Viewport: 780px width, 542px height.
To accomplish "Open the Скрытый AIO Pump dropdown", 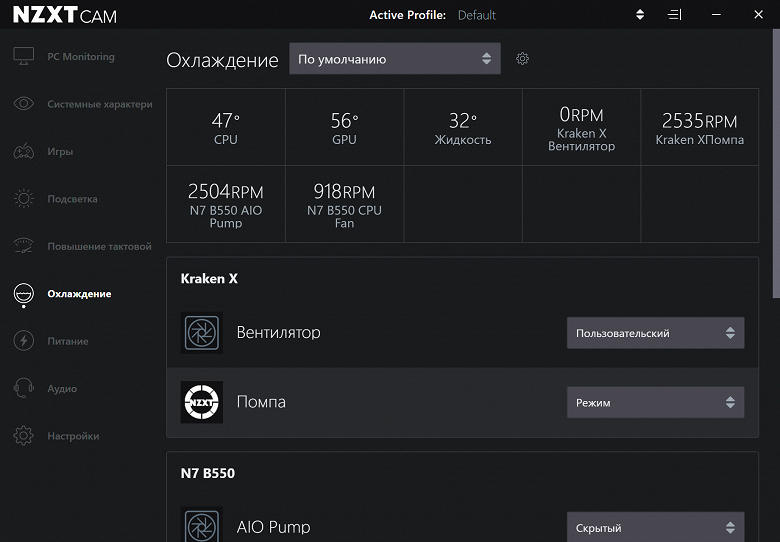I will [x=655, y=527].
